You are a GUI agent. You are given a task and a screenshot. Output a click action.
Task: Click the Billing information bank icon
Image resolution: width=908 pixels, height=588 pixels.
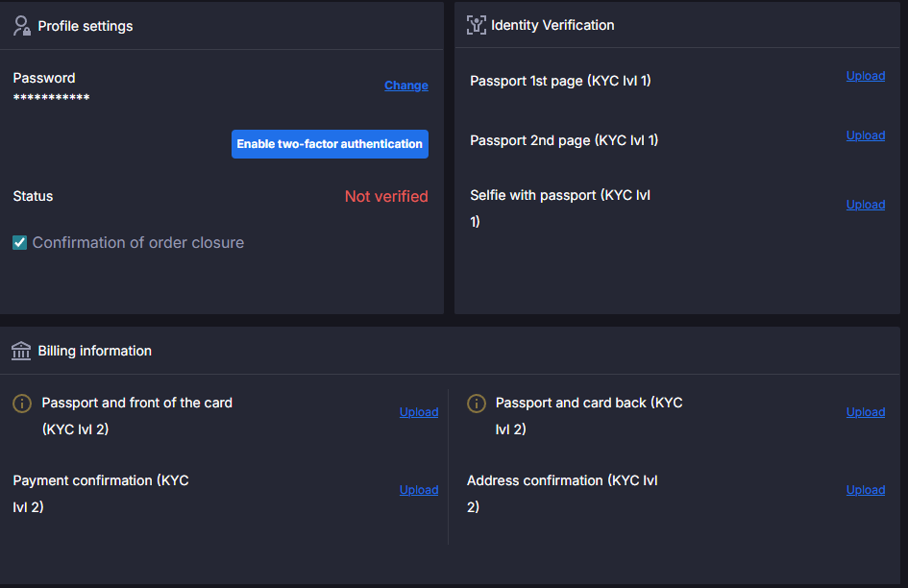(x=21, y=351)
